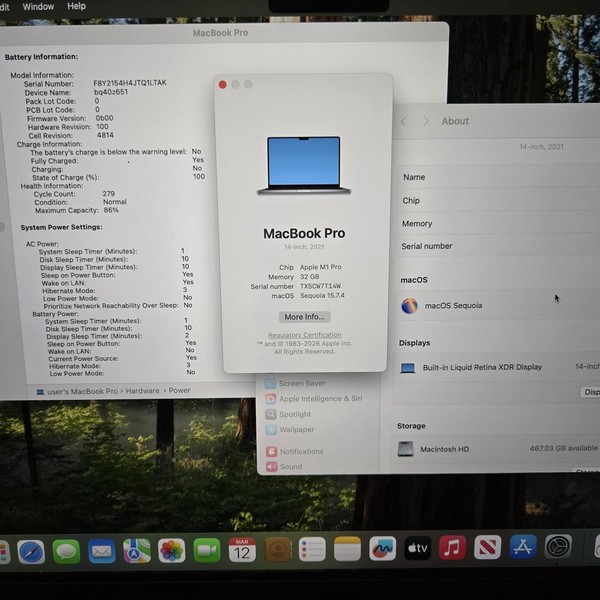
Task: Click the Built-in Liquid Retina XDR Display label
Action: [x=482, y=367]
